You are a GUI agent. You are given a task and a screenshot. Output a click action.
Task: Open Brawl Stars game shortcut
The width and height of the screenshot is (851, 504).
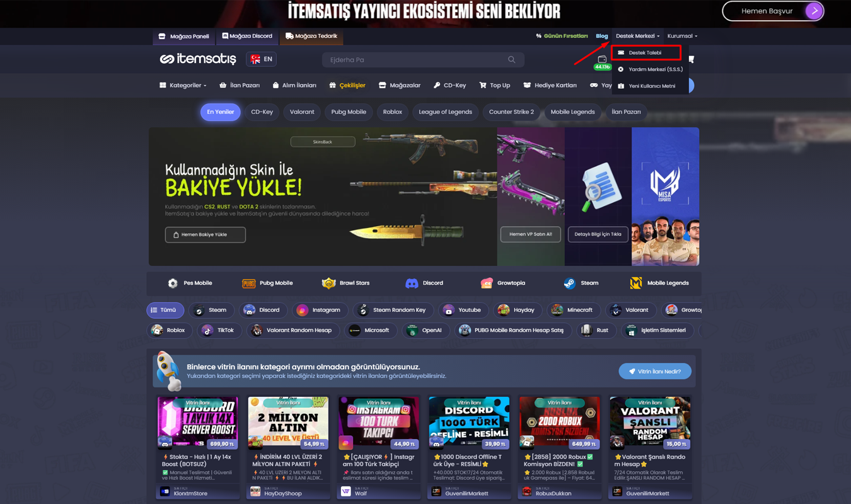(345, 283)
